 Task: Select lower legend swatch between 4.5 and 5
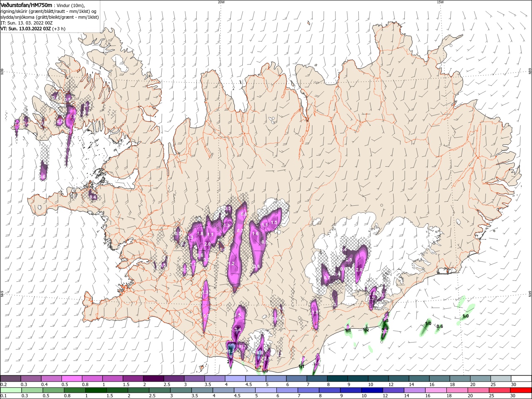click(245, 390)
